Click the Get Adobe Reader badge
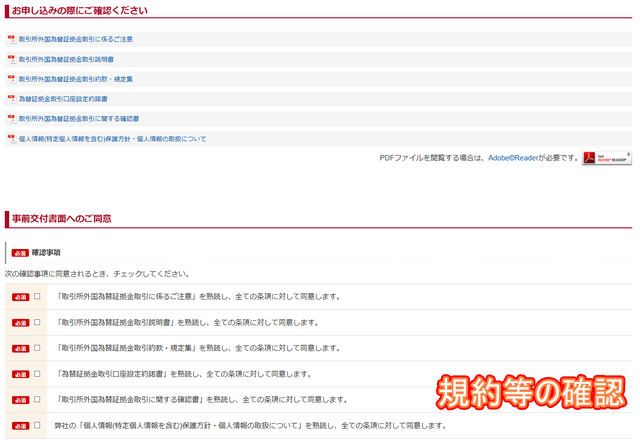Screen dimensions: 640x446 607,158
